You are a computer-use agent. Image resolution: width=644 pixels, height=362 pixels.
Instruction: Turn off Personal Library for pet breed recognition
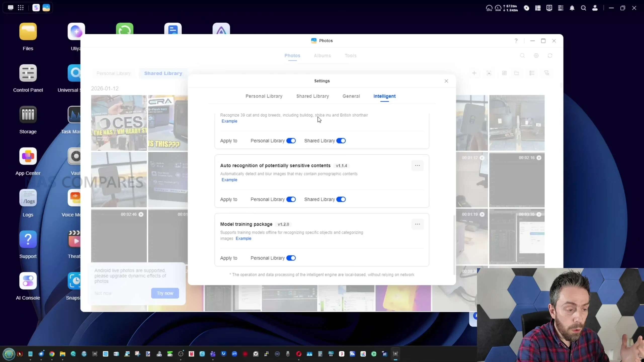tap(291, 141)
